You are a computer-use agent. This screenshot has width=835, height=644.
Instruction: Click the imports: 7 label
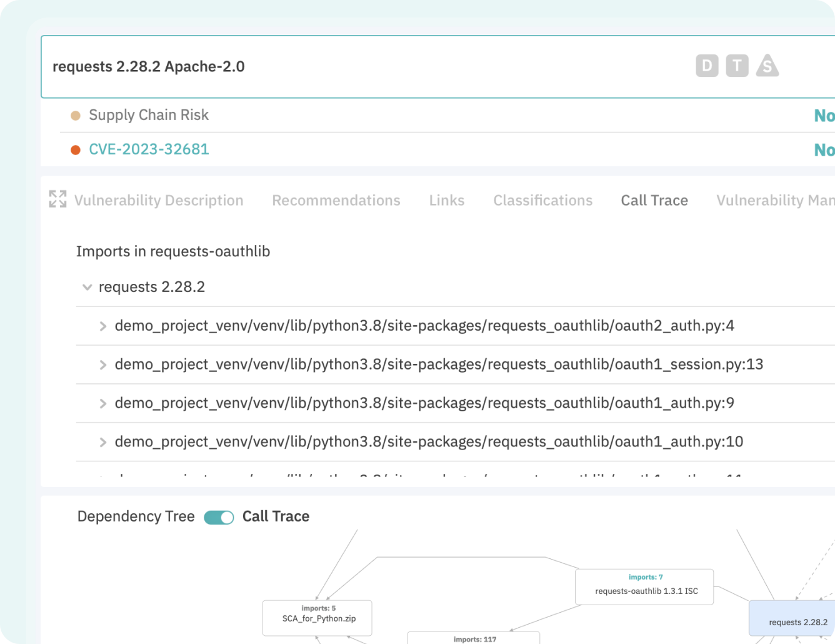tap(646, 577)
